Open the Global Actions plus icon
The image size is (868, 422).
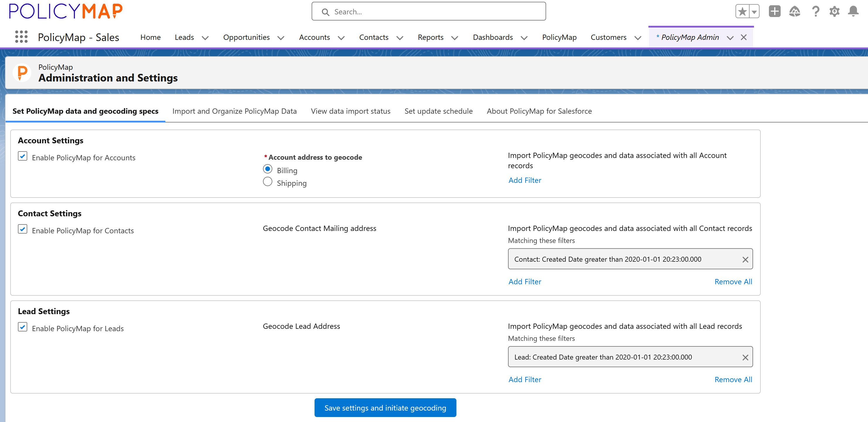coord(775,11)
